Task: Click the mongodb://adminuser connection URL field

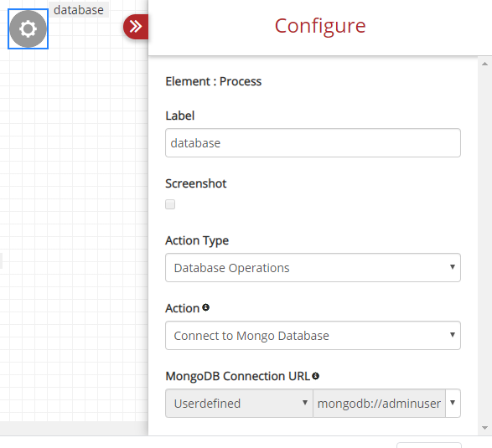Action: [379, 403]
